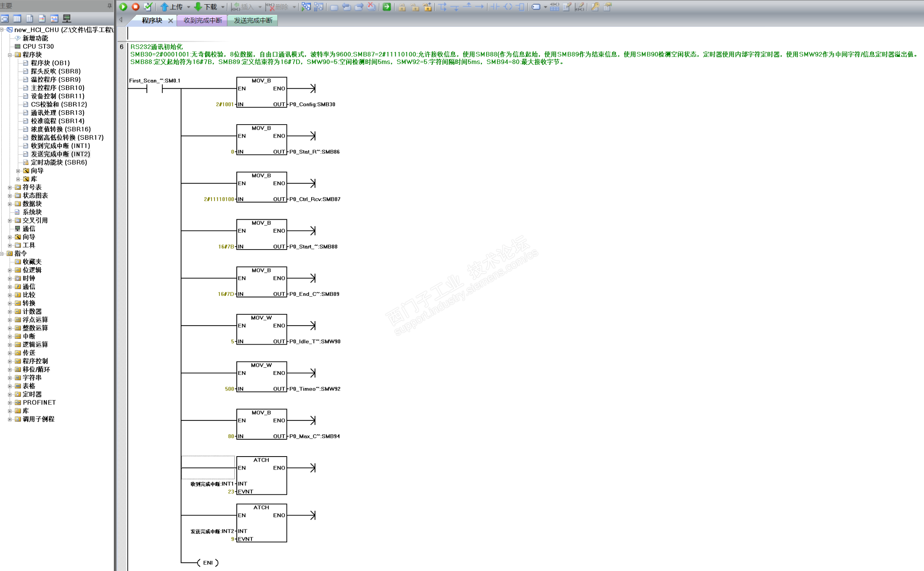The image size is (924, 571).
Task: Open the Upload (上传) dropdown arrow
Action: tap(188, 7)
